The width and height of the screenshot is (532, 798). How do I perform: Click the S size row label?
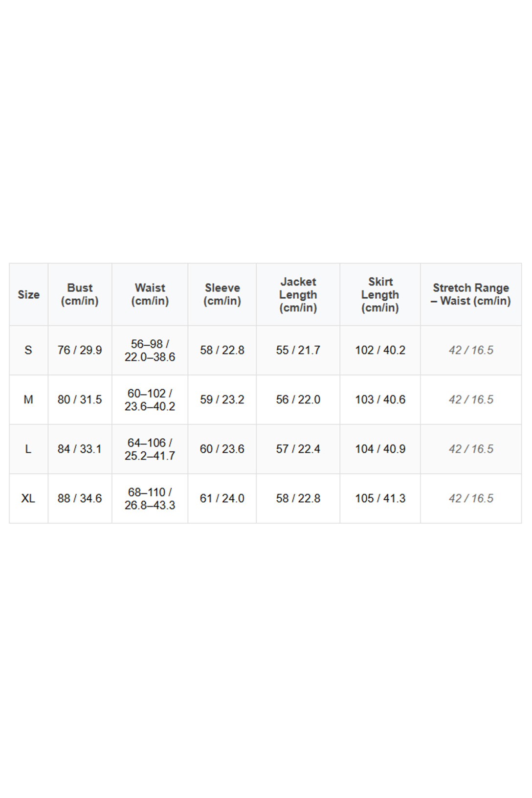click(x=28, y=350)
